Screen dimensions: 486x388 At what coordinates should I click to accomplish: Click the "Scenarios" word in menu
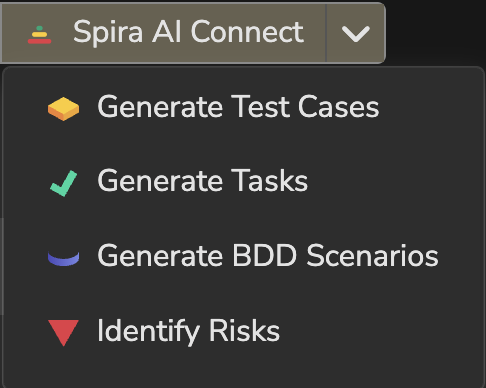372,256
